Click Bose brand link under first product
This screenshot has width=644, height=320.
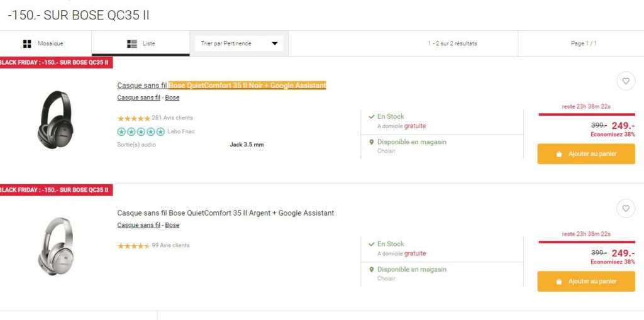(172, 97)
